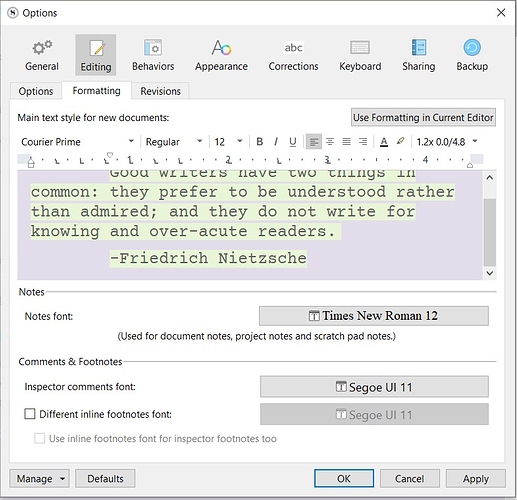
Task: Switch to the Revisions sub-tab
Action: click(160, 91)
